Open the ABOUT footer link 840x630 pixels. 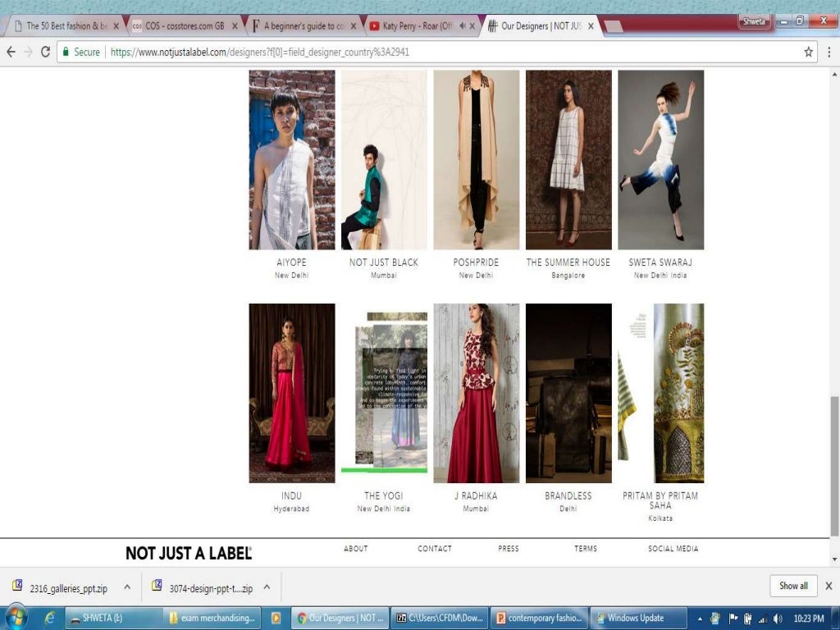coord(356,549)
